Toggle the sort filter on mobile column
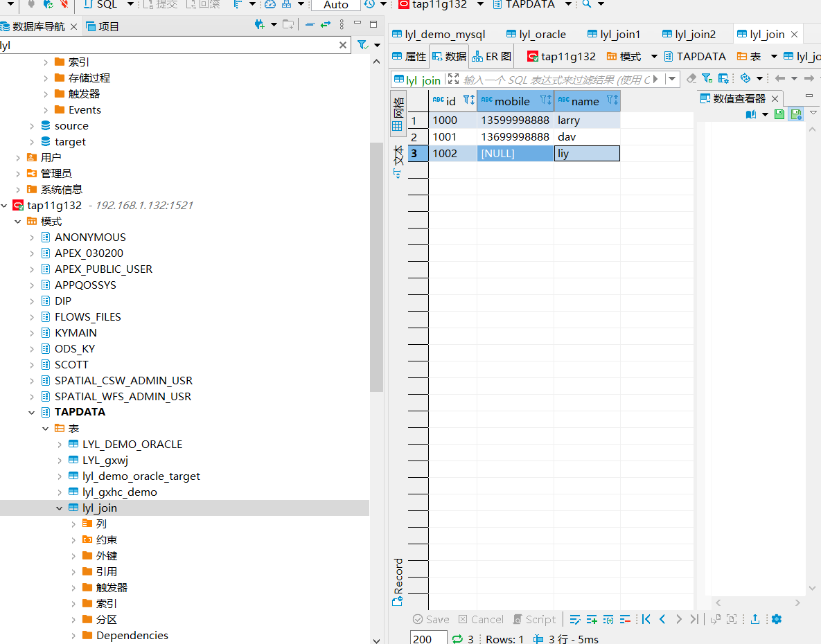 coord(545,100)
